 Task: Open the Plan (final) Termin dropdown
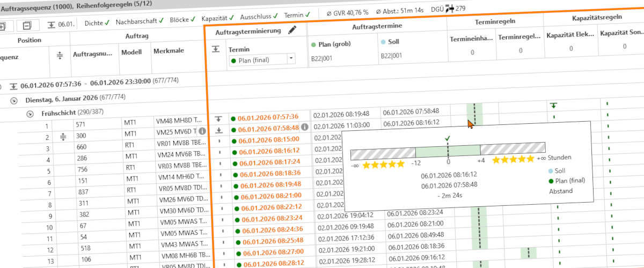(x=262, y=59)
